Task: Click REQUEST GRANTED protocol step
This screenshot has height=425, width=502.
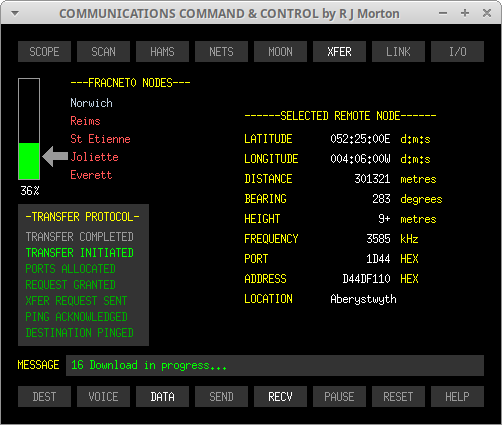Action: (71, 285)
